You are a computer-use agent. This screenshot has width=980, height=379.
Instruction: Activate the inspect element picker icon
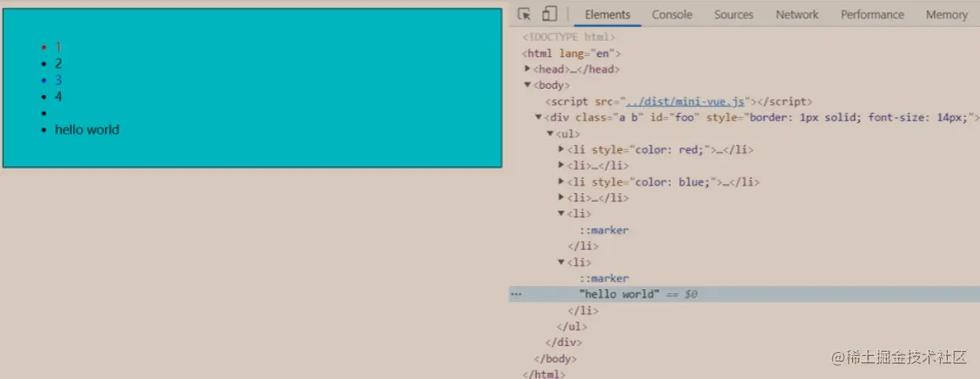pos(524,14)
